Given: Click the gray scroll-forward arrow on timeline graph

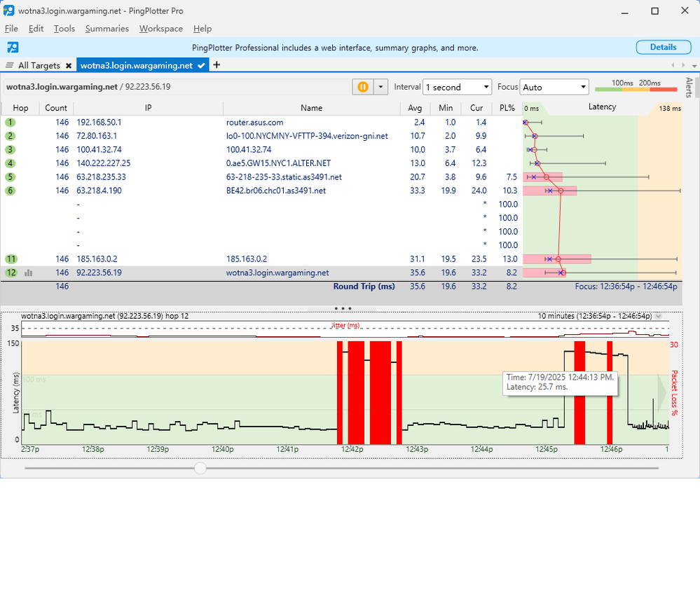Looking at the screenshot, I should tap(661, 393).
